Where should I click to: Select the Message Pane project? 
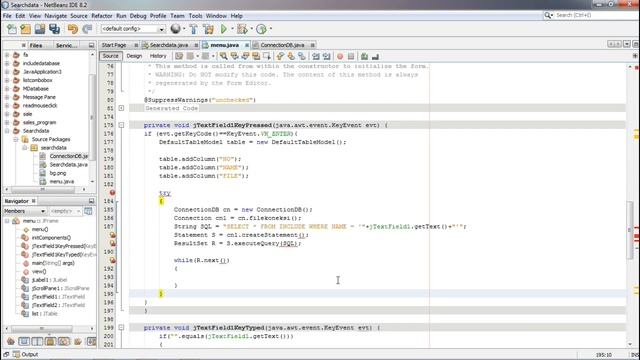coord(39,97)
